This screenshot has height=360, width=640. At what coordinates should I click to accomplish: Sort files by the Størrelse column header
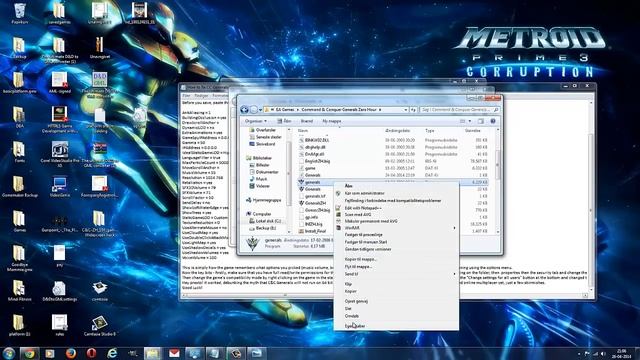(x=473, y=131)
